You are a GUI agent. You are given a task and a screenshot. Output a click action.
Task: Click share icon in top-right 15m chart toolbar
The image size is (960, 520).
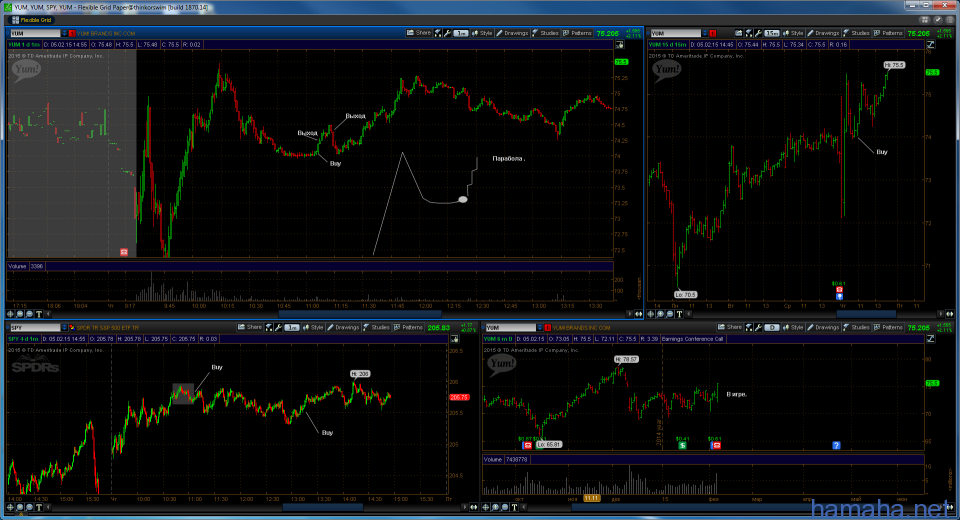tap(738, 33)
